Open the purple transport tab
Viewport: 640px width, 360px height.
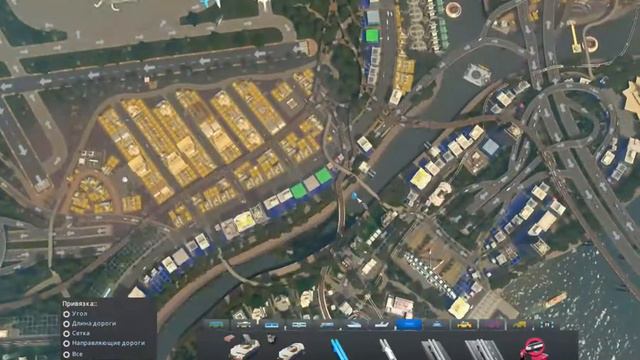pyautogui.click(x=492, y=325)
